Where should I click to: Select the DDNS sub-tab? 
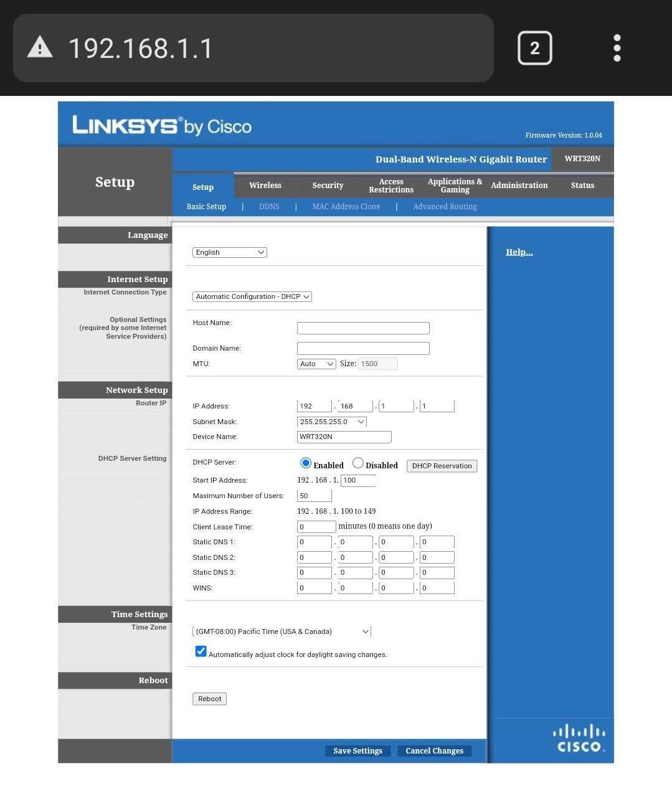(x=269, y=207)
